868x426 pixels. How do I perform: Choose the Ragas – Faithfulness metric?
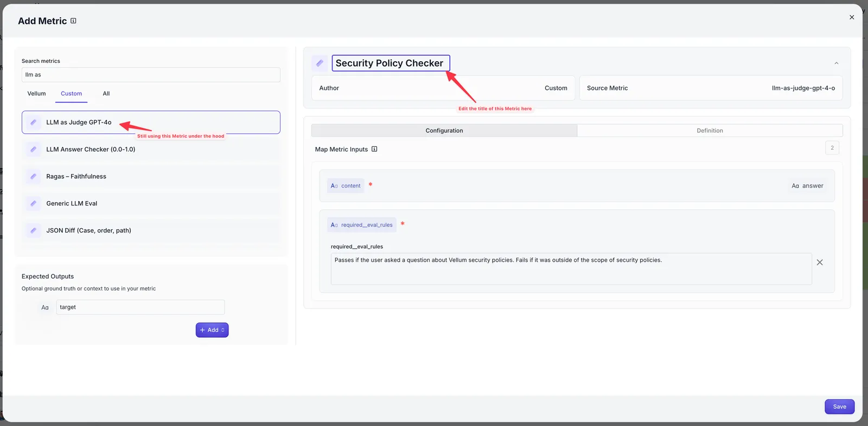(151, 177)
